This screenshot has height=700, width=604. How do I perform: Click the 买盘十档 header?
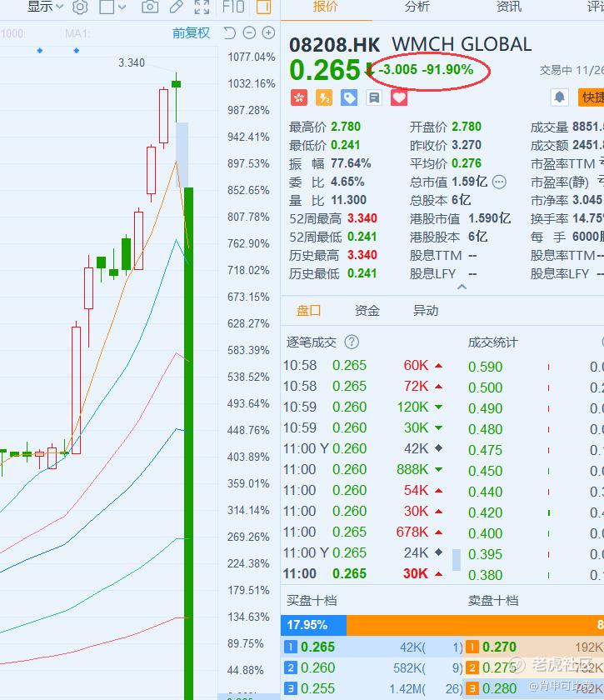tap(312, 601)
